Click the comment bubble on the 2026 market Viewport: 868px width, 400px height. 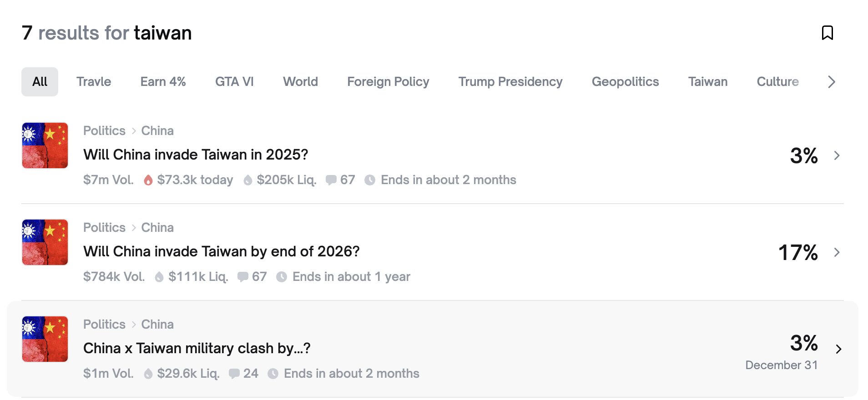tap(243, 276)
